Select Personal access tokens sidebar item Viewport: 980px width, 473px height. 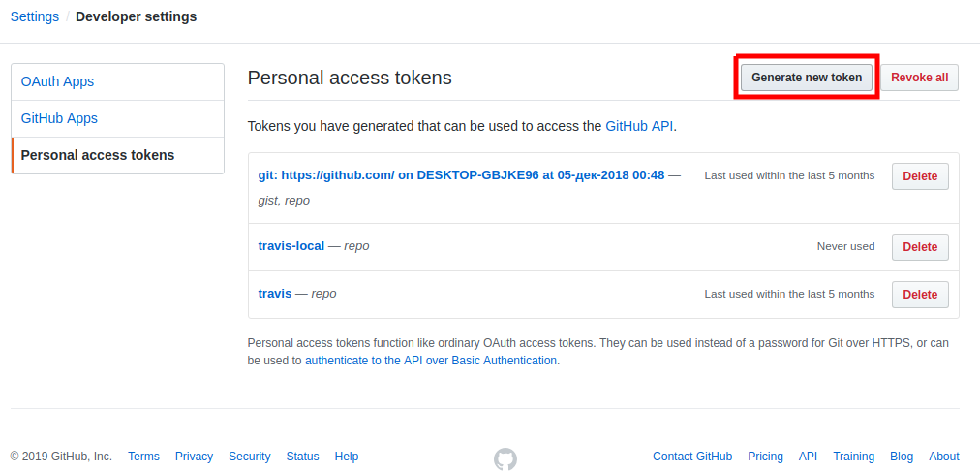[98, 155]
